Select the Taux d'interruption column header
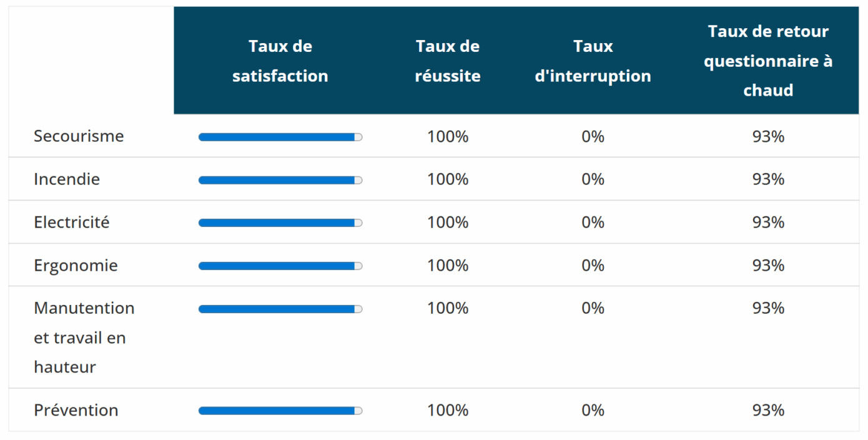Viewport: 868px width, 440px height. pos(593,61)
